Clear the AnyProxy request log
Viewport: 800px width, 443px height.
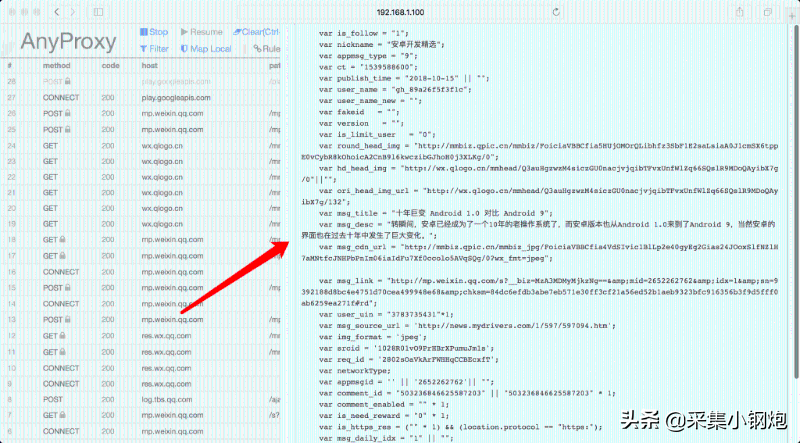tap(256, 32)
